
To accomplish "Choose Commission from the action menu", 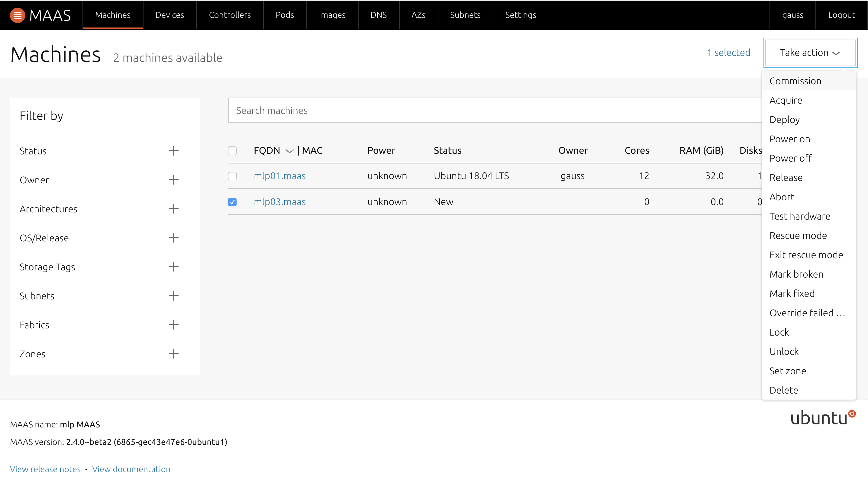I will [x=795, y=81].
